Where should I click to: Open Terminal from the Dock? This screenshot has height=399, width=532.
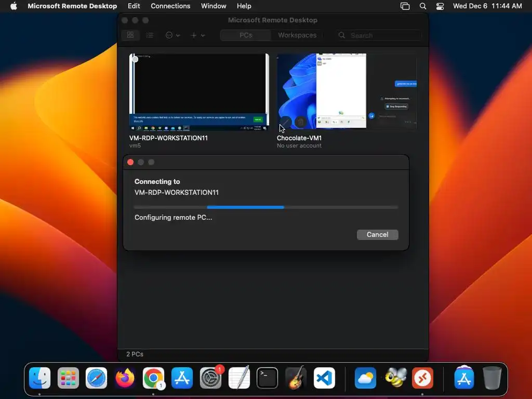[268, 378]
